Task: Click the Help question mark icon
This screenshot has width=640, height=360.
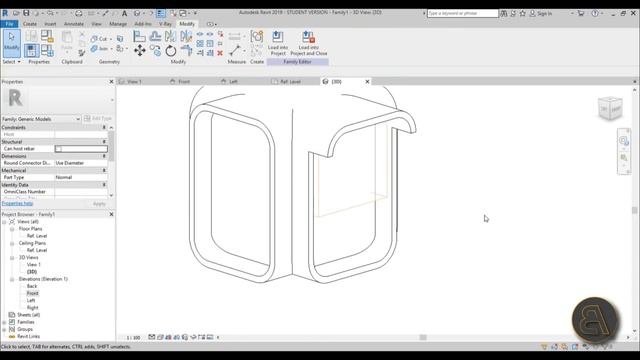Action: click(x=595, y=13)
